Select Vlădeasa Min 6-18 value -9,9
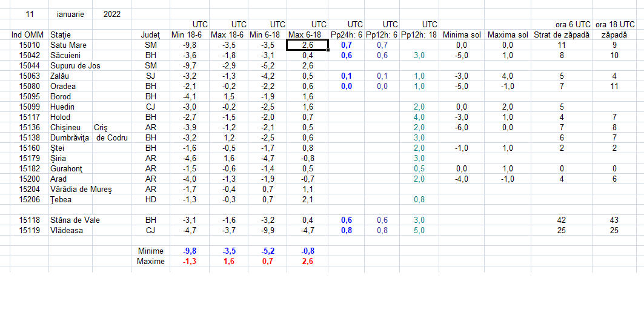The image size is (644, 327). click(267, 231)
